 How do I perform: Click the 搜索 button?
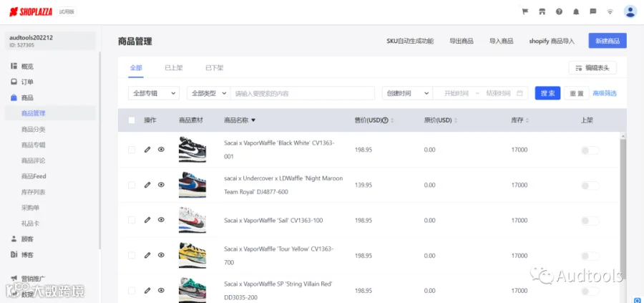pos(547,93)
